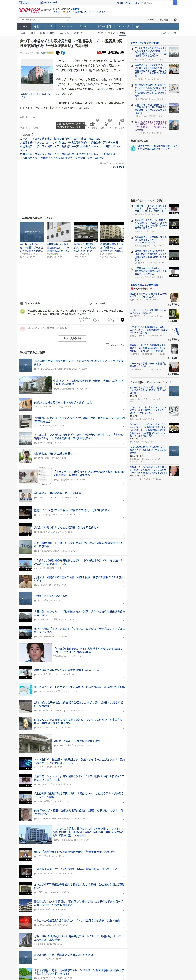
Task: Click コメントを書く button
Action: 98,304
